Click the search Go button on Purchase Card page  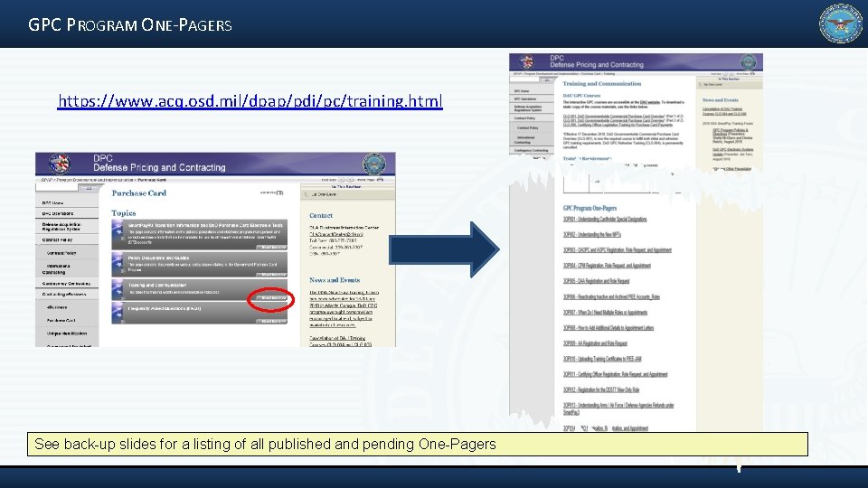coord(89,188)
